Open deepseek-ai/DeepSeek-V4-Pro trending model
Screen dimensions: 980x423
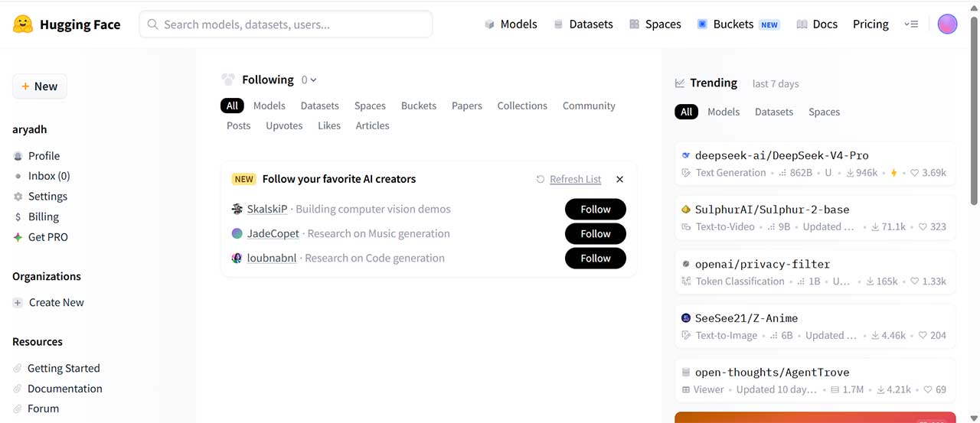[x=815, y=164]
